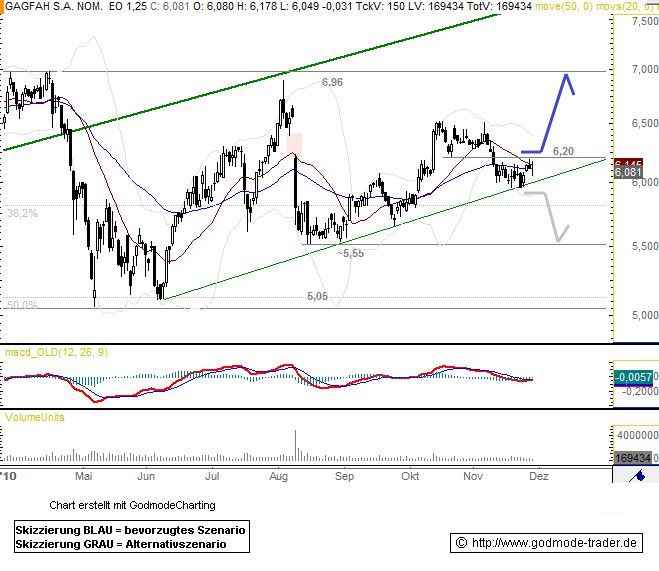Viewport: 659px width, 571px height.
Task: Click the 5,05 support level label
Action: [317, 296]
